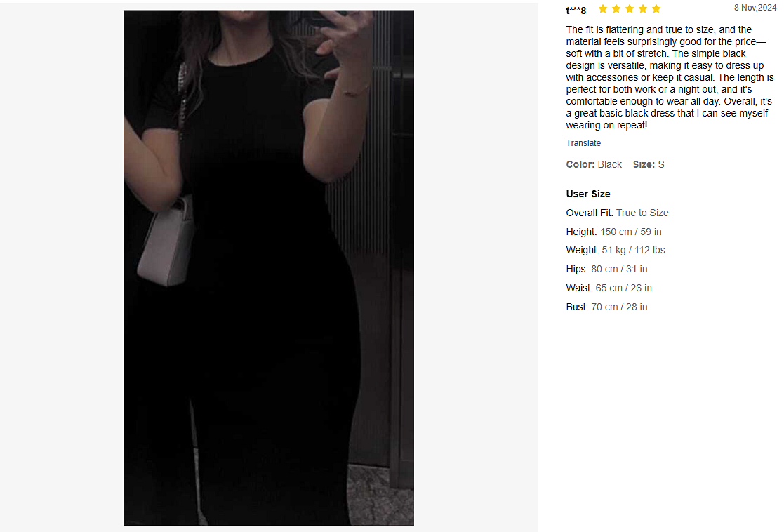Open the reviewer's black dress photo
The height and width of the screenshot is (532, 784).
269,267
